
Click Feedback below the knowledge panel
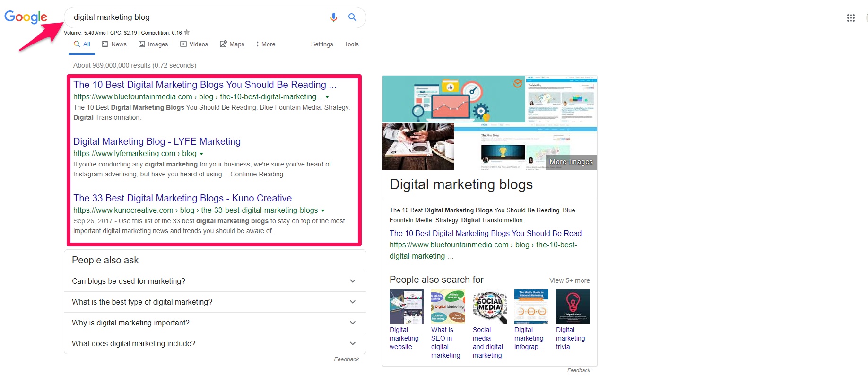[579, 370]
